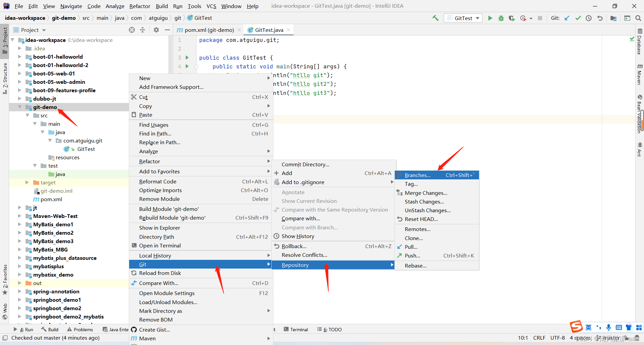Click the run gutter icon beside class GitTest
Screen dimensions: 644x345
(x=187, y=58)
